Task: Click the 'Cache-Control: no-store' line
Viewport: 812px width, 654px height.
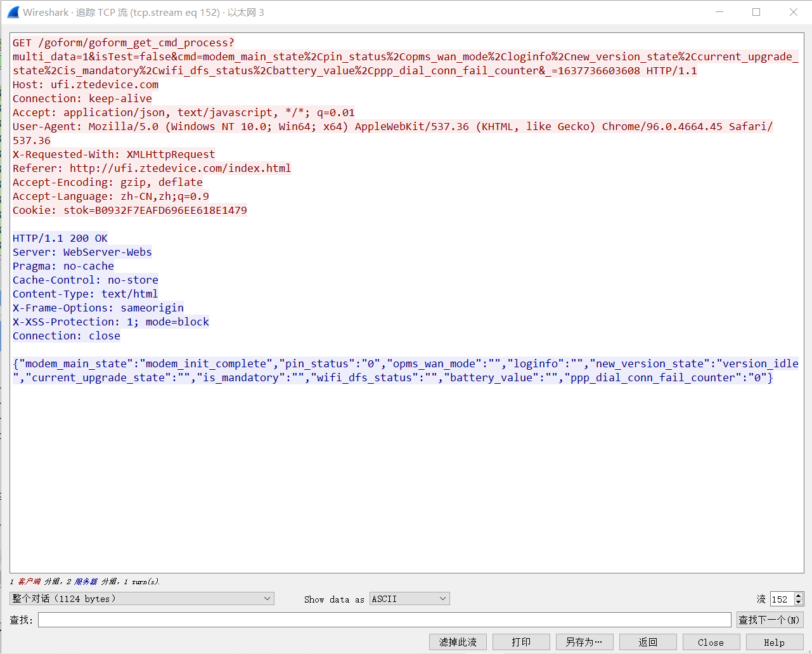Action: coord(86,280)
